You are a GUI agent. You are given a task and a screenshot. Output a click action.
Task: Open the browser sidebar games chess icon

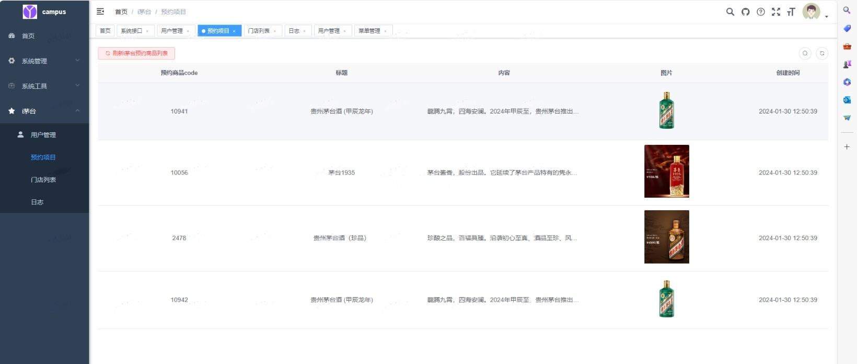click(x=847, y=64)
